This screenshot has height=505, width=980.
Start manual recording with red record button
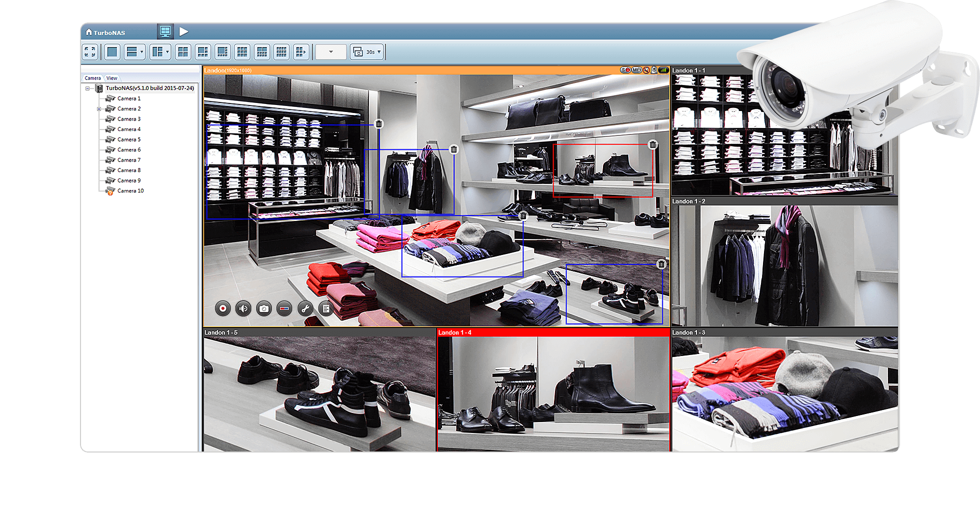223,309
